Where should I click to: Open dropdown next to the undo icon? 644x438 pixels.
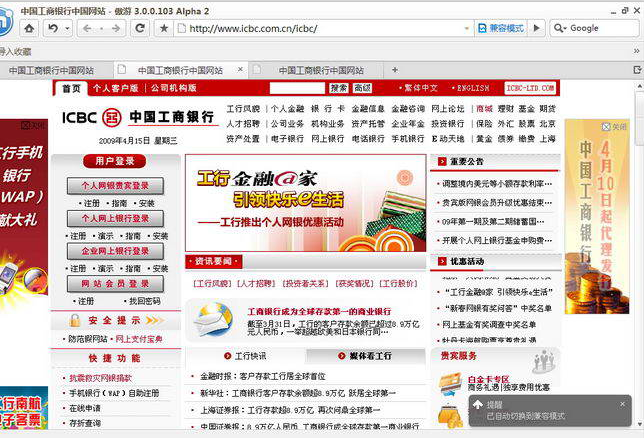pyautogui.click(x=67, y=29)
